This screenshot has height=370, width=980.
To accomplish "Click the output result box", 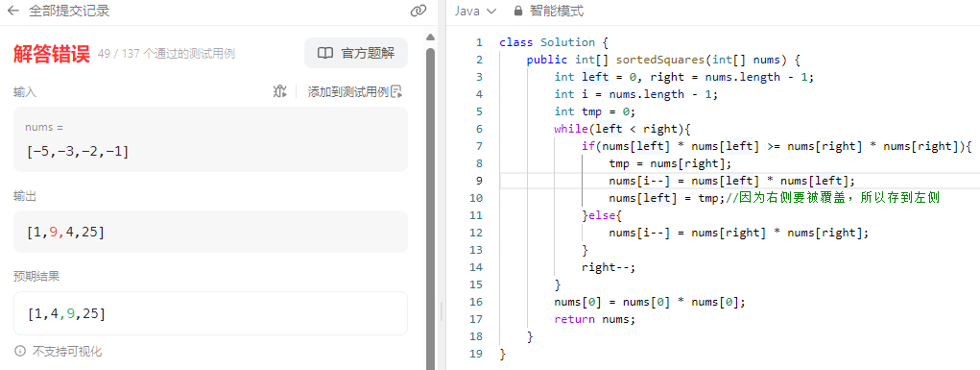I will (210, 232).
